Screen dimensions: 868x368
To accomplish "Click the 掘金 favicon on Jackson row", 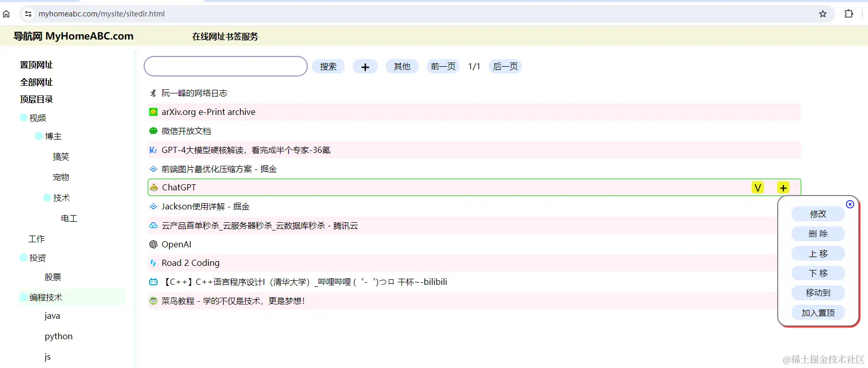I will (153, 206).
